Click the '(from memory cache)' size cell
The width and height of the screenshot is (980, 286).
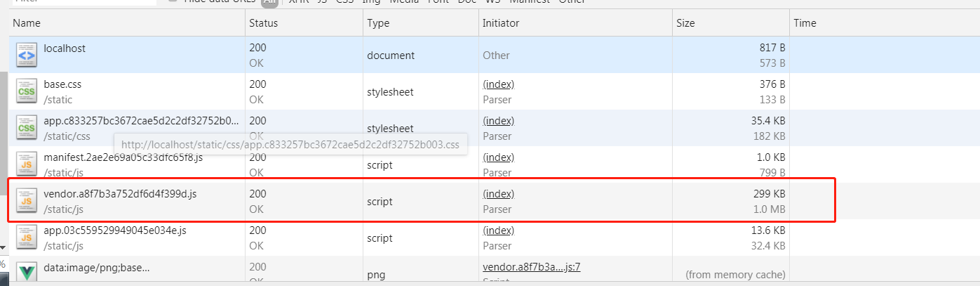(735, 275)
